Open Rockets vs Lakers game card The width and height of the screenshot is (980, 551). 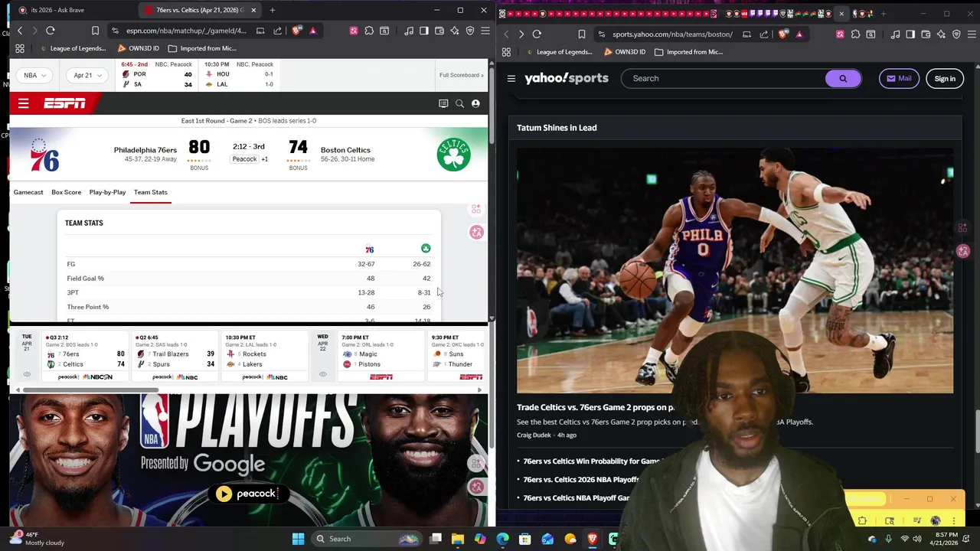coord(263,357)
